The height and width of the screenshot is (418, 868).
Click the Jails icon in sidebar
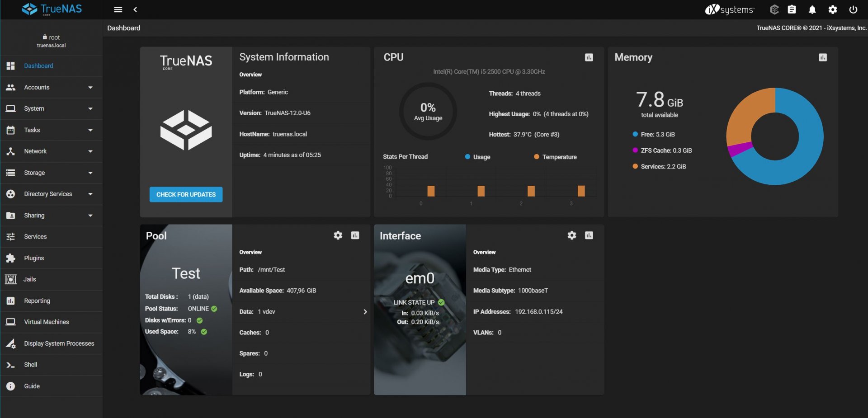(11, 279)
